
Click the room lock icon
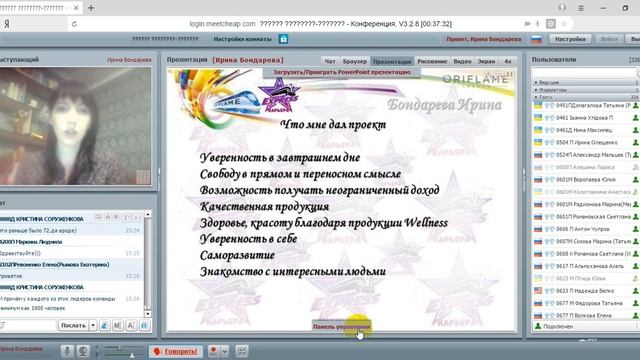(x=284, y=39)
